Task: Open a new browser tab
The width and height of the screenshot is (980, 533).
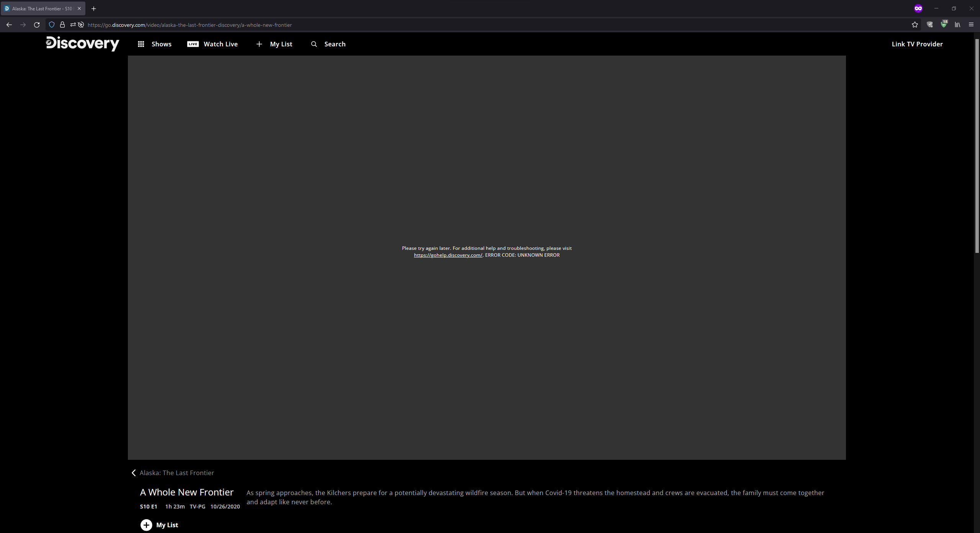Action: coord(94,8)
